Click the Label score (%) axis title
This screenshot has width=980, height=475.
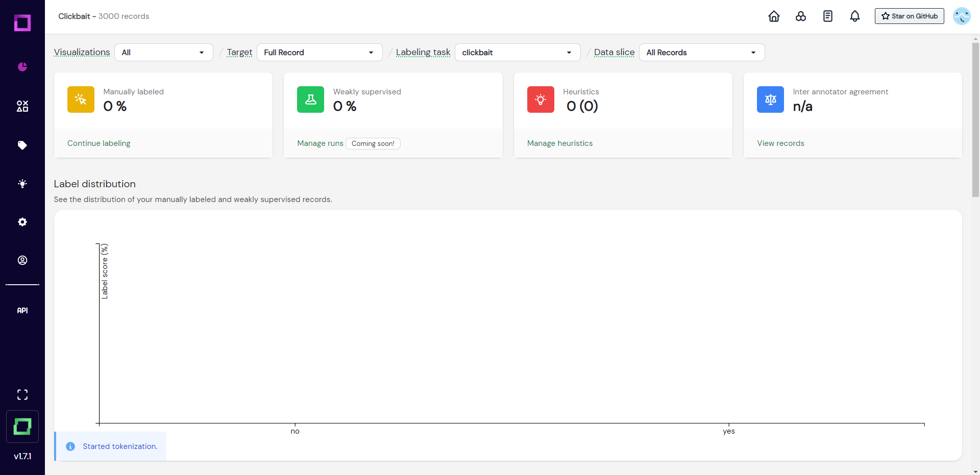click(105, 271)
